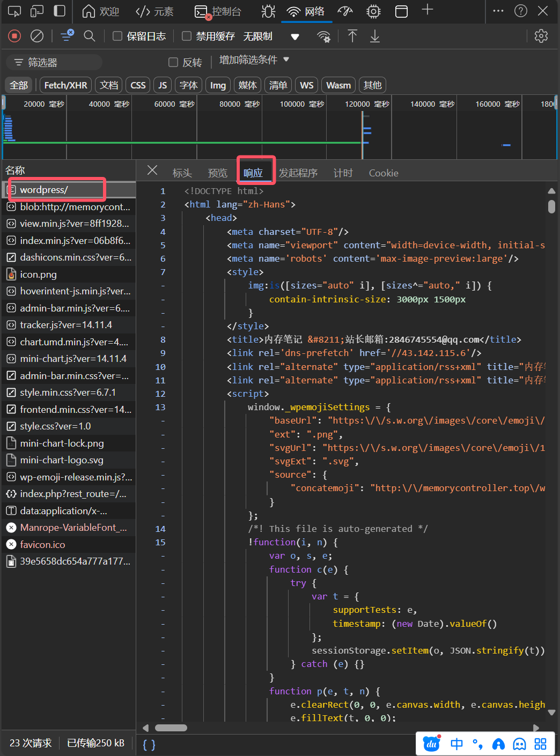Open network conditions wifi icon
The image size is (560, 756).
tap(324, 36)
